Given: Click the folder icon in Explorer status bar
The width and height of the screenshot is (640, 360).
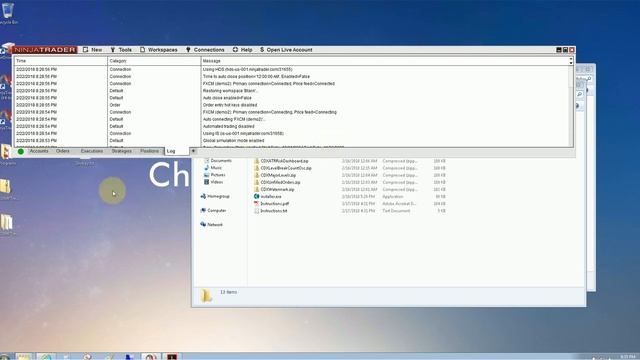Looking at the screenshot, I should pos(207,296).
